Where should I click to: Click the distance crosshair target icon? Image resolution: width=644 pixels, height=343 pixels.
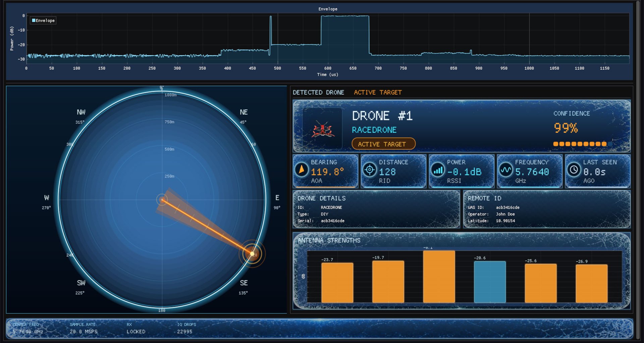(370, 170)
